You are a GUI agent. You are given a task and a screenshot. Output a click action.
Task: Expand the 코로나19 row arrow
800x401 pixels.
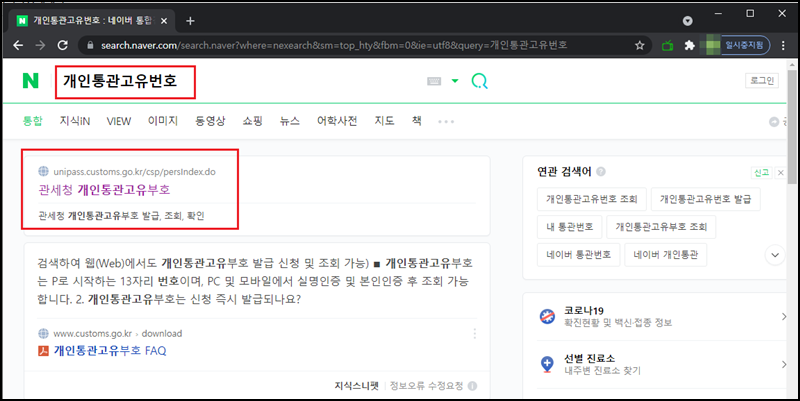784,316
